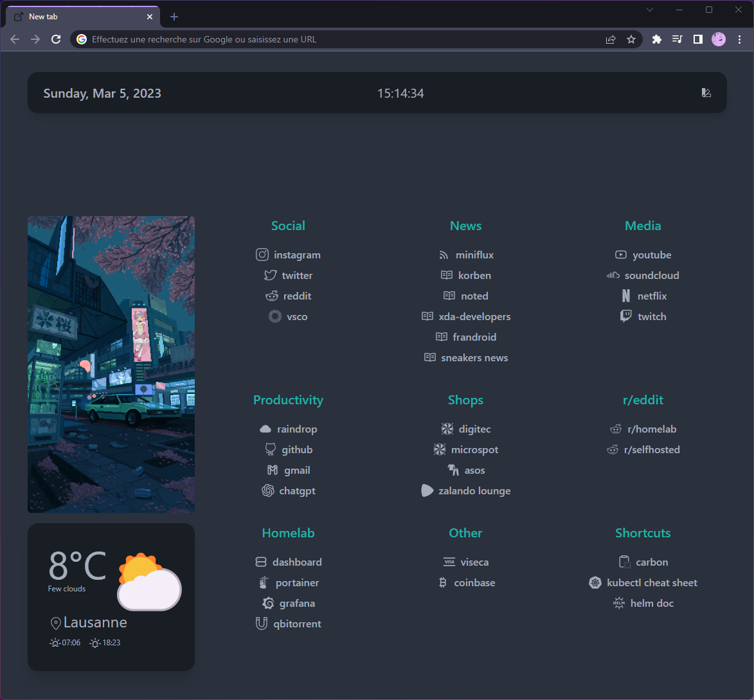The width and height of the screenshot is (754, 700).
Task: Click the Twitter bird icon
Action: pyautogui.click(x=270, y=275)
